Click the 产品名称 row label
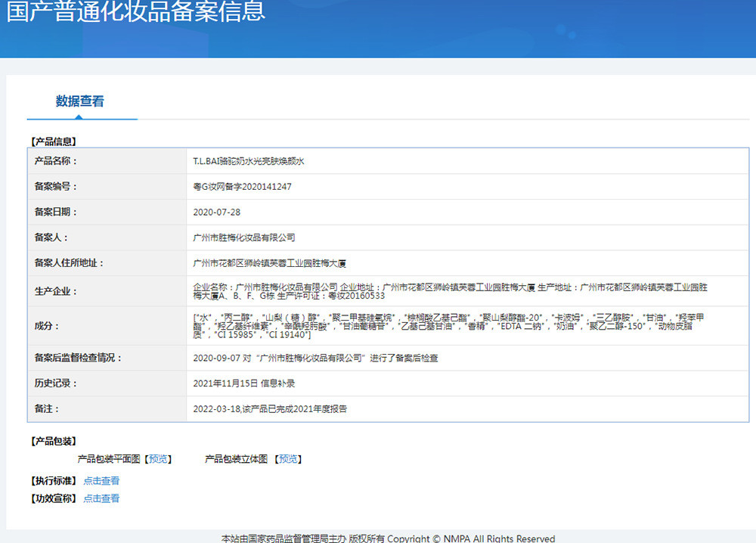 (55, 161)
